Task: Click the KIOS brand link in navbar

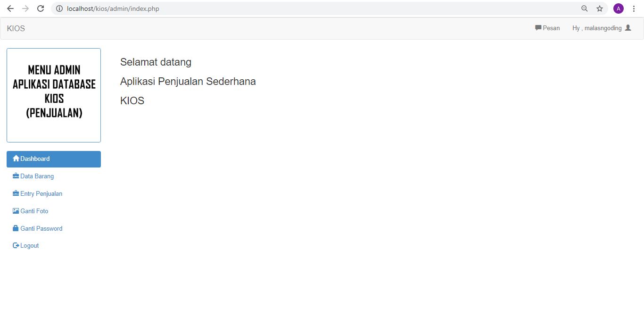Action: click(x=16, y=28)
